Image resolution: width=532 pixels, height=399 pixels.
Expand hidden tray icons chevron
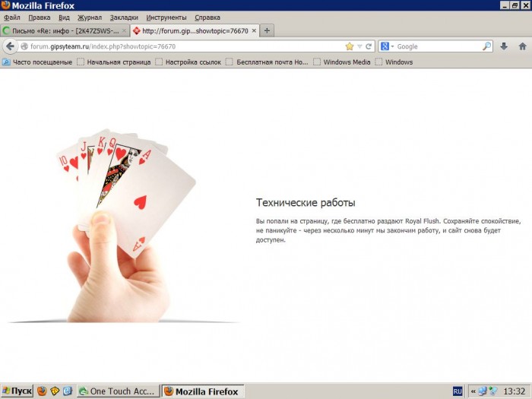(x=473, y=391)
